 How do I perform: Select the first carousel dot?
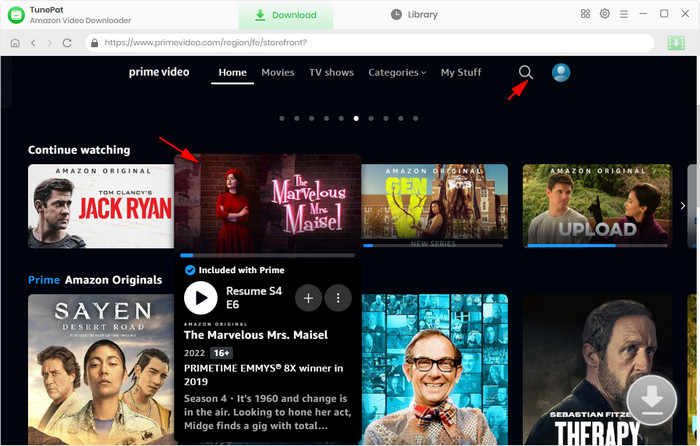[x=282, y=119]
